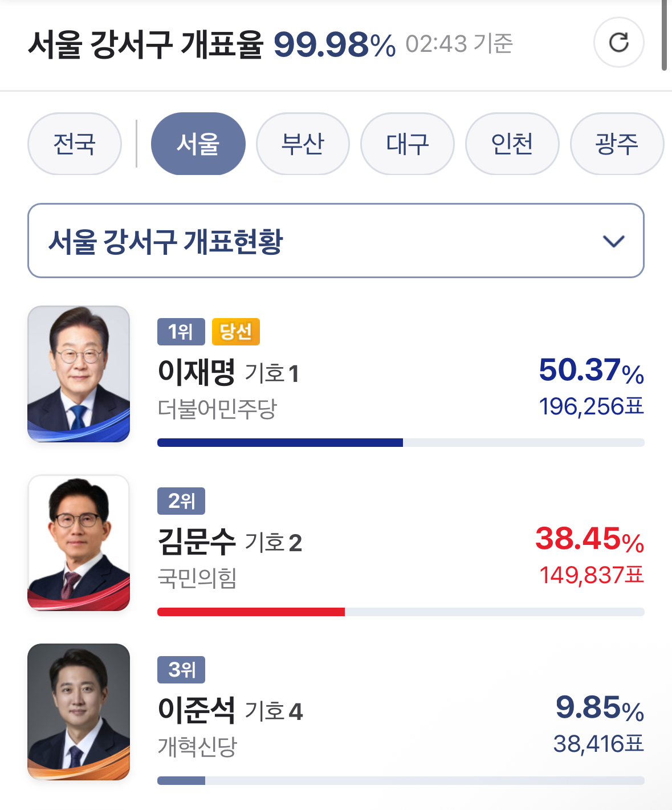Click the refresh icon button

pos(618,43)
